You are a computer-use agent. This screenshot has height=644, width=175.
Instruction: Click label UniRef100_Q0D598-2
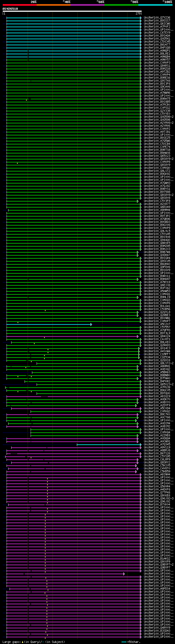click(159, 117)
